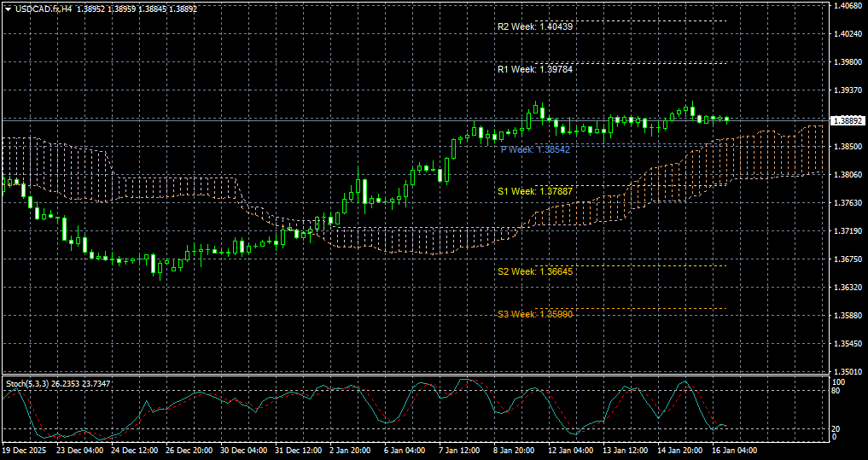Select the 26 Dec 20:00 time axis label
The width and height of the screenshot is (868, 460).
coord(189,451)
